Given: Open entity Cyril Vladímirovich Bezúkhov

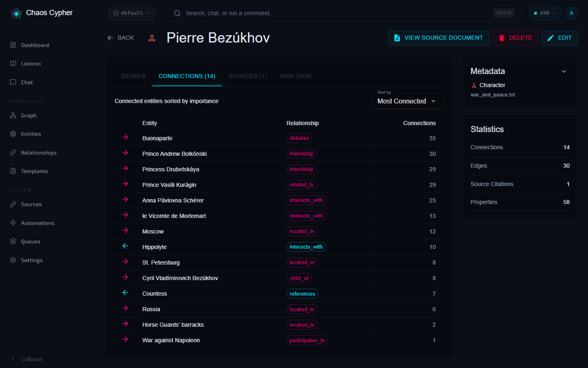Looking at the screenshot, I should (x=180, y=278).
